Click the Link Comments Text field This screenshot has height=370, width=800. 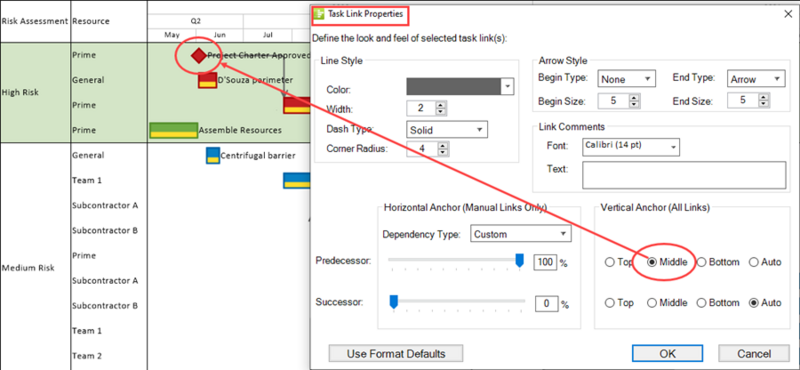coord(684,176)
